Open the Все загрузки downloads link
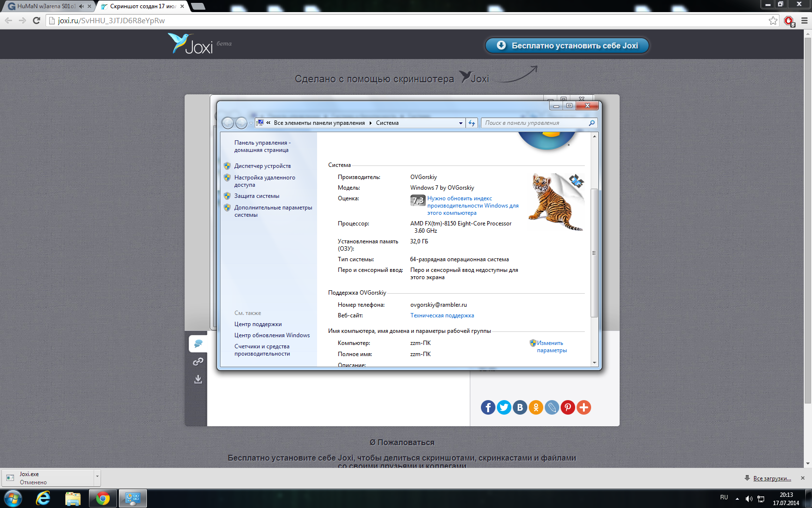 coord(772,478)
